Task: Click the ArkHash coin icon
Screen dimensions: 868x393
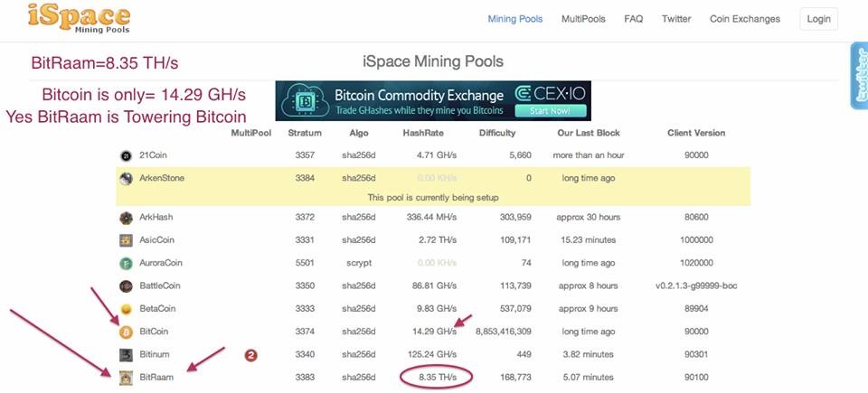Action: pos(127,218)
